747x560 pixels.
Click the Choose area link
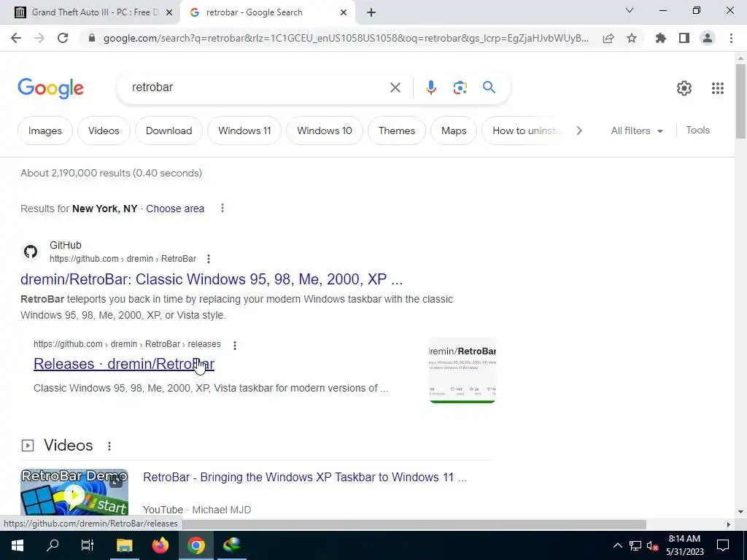[x=175, y=209]
